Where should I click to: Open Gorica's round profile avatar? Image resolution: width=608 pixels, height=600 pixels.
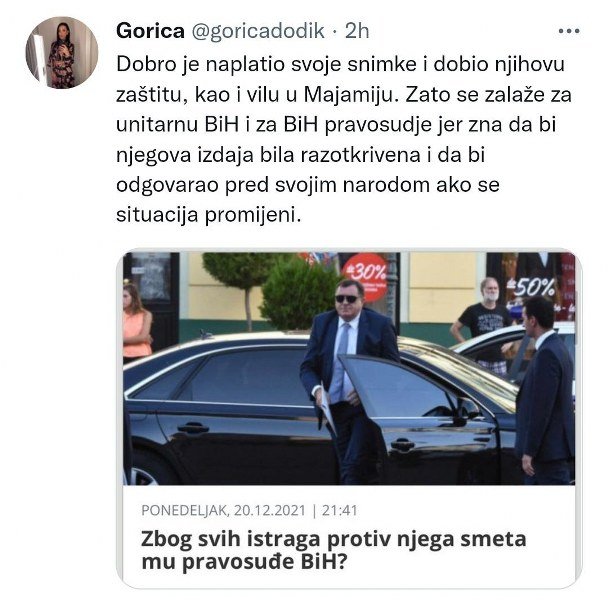pyautogui.click(x=62, y=52)
